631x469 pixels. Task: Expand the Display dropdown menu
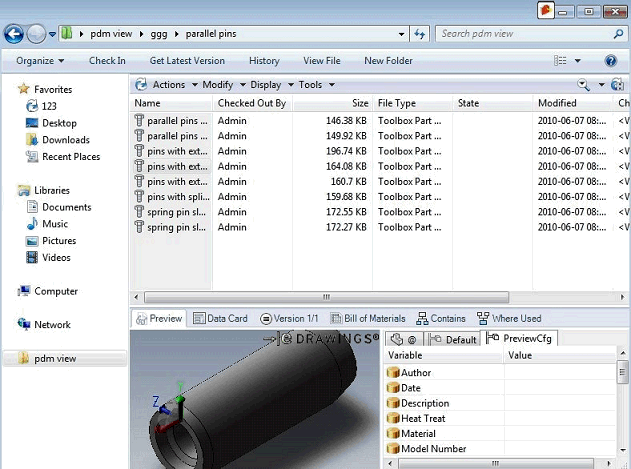pos(270,85)
